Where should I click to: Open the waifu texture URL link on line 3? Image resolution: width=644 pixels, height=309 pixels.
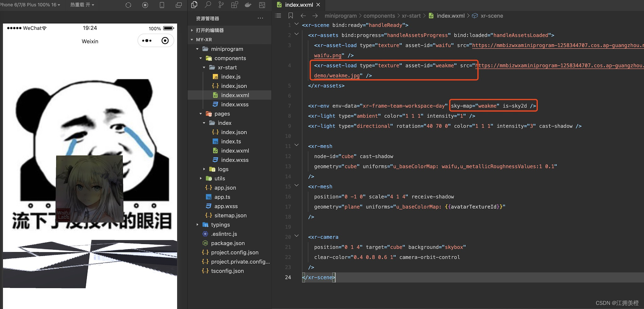tap(558, 45)
